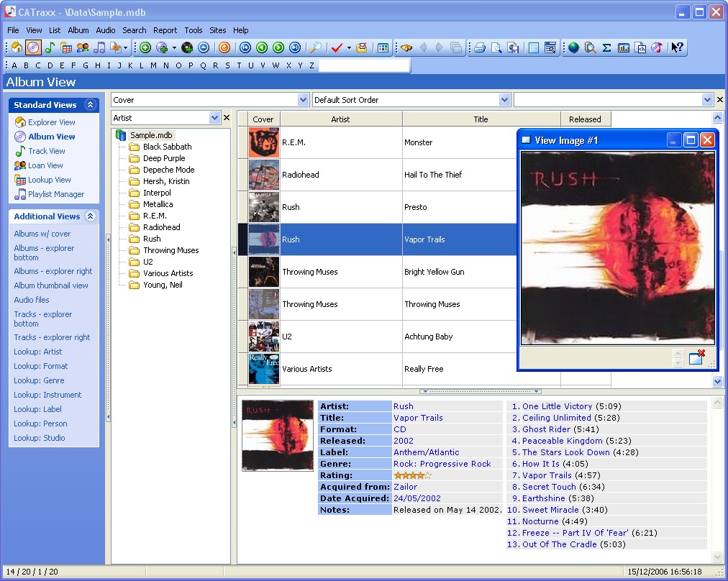The width and height of the screenshot is (728, 581).
Task: Click the globe icon in the toolbar
Action: coord(573,48)
